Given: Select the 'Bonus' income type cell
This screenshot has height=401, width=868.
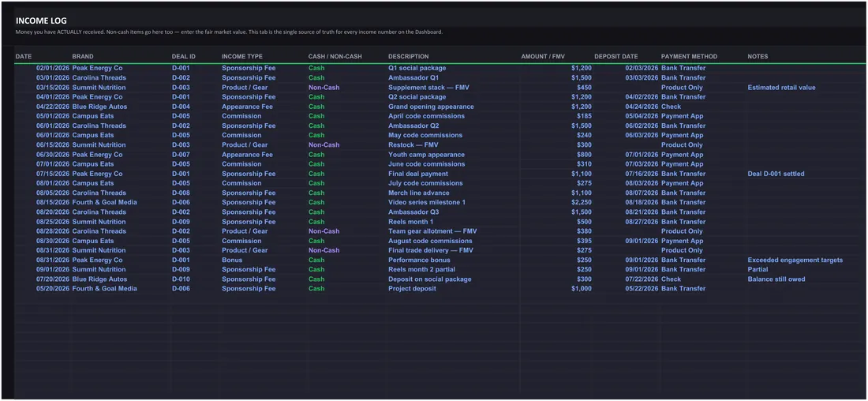Looking at the screenshot, I should [232, 260].
